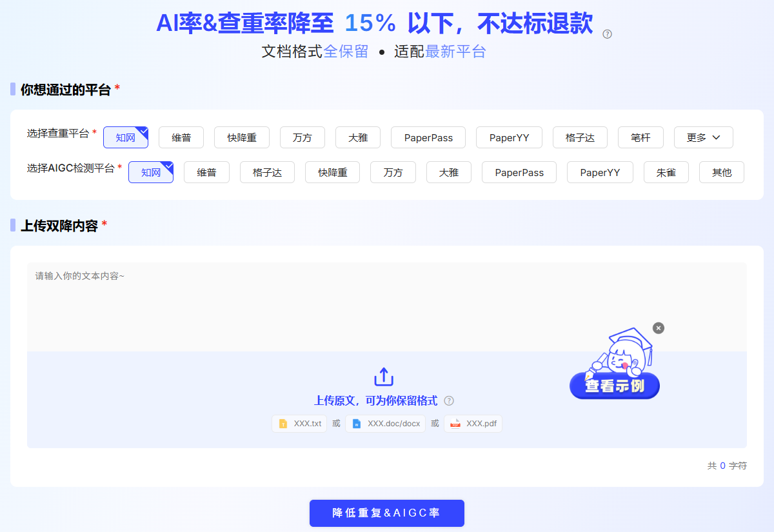774x532 pixels.
Task: Dismiss the 查看示例 mascot with its X
Action: (658, 328)
